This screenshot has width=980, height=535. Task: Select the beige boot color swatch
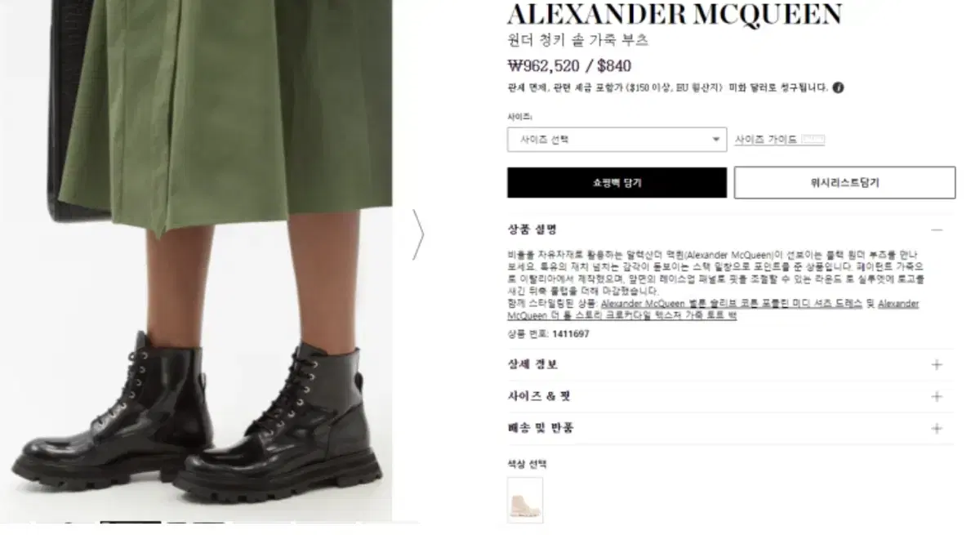point(525,500)
